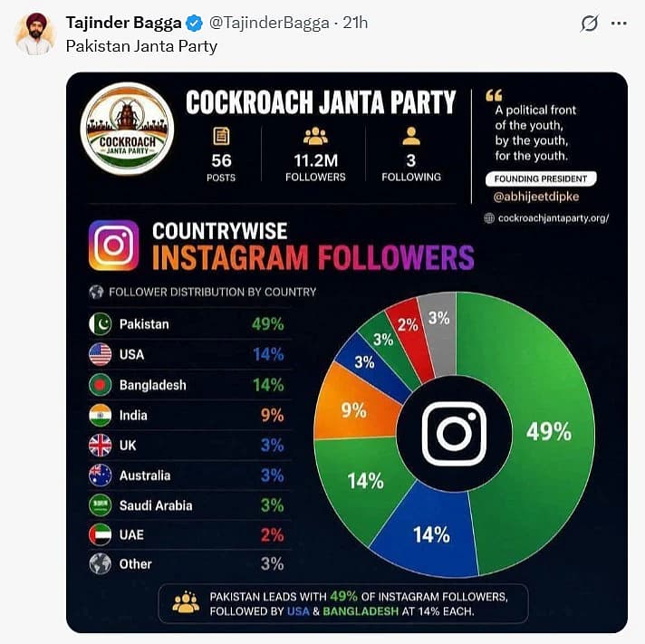Viewport: 645px width, 644px height.
Task: Open the Grok explain icon
Action: [589, 23]
